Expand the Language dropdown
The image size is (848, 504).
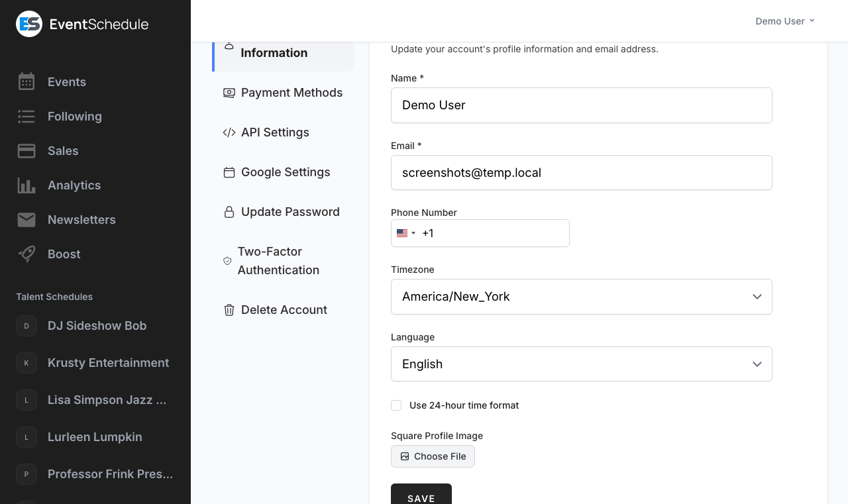tap(582, 364)
